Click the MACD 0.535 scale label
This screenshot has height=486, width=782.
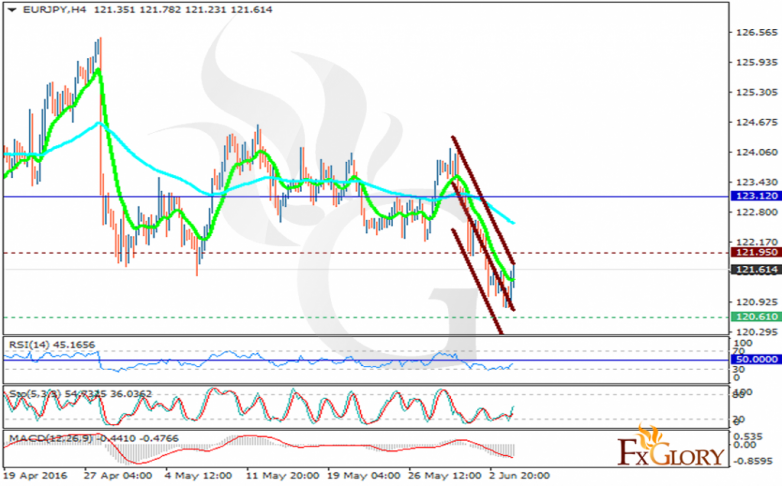749,437
